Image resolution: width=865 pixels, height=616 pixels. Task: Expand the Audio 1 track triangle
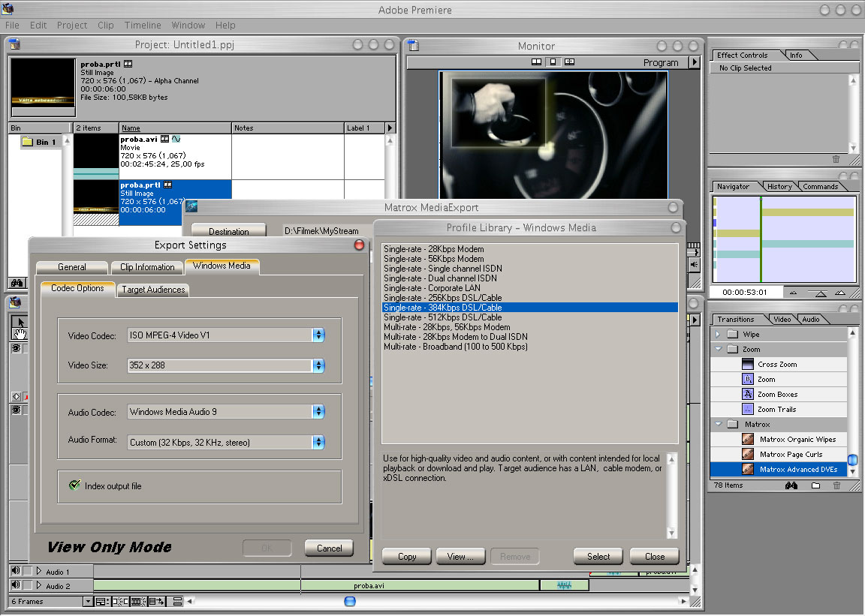(38, 571)
